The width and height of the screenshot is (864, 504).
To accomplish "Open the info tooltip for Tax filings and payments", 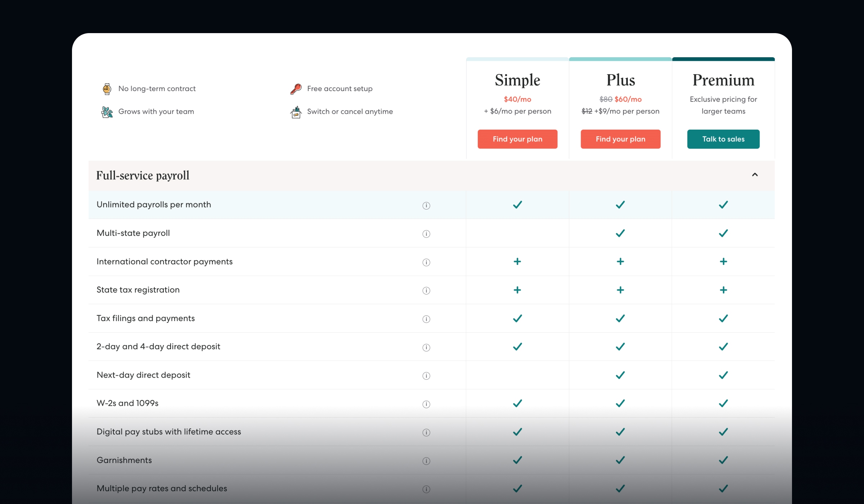I will (x=426, y=319).
